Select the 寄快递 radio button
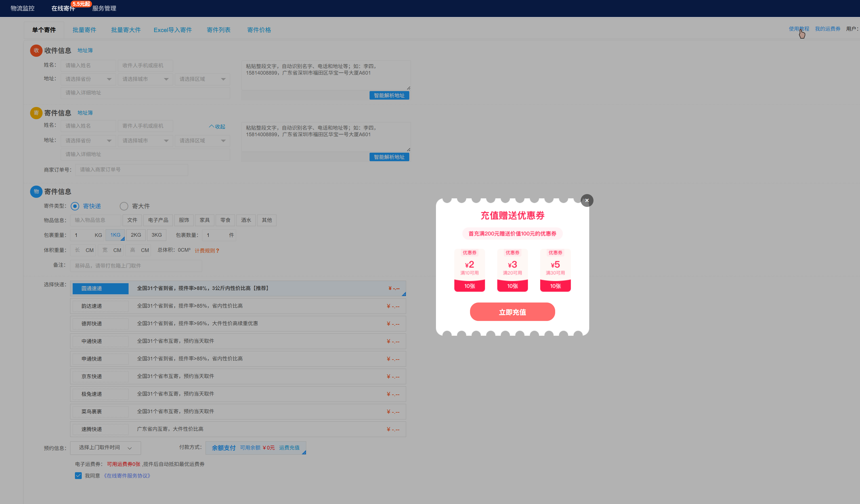 point(75,206)
